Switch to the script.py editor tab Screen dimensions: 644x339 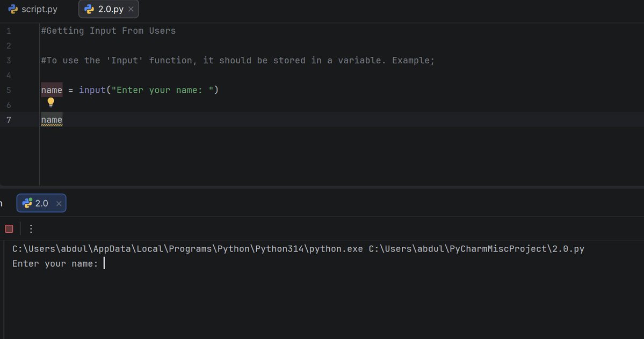pyautogui.click(x=33, y=9)
